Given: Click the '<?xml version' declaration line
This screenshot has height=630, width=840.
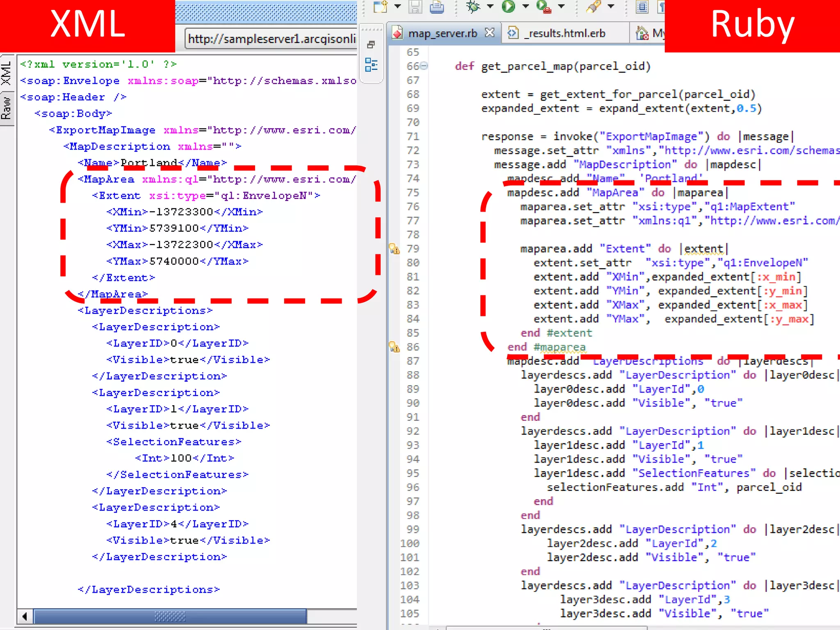Looking at the screenshot, I should point(98,64).
